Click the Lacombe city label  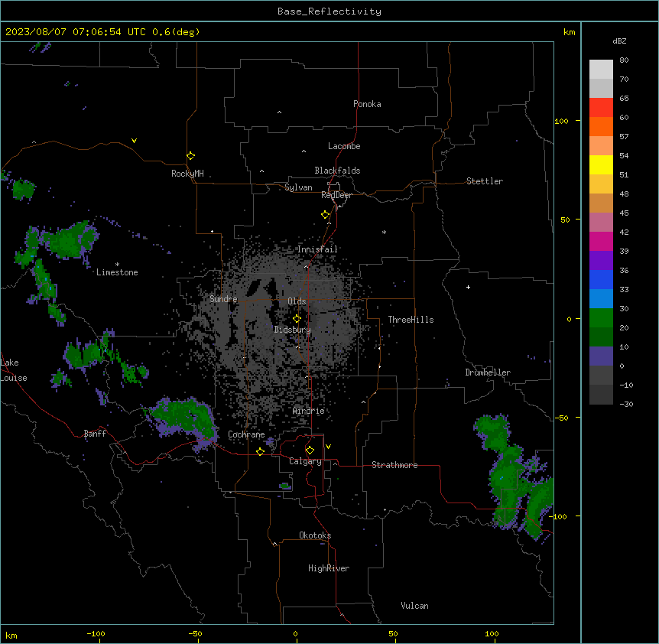coord(344,146)
